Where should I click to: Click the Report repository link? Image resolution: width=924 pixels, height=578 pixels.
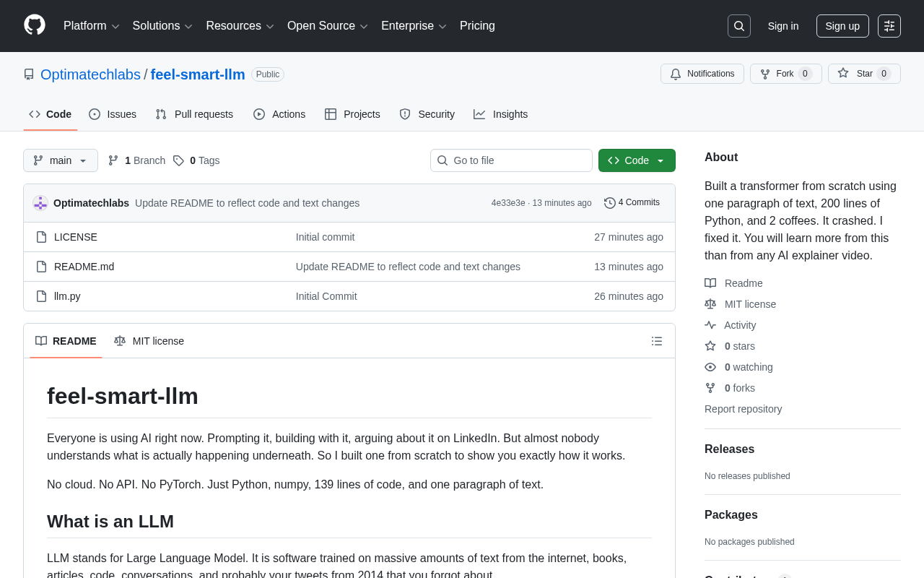[x=743, y=408]
